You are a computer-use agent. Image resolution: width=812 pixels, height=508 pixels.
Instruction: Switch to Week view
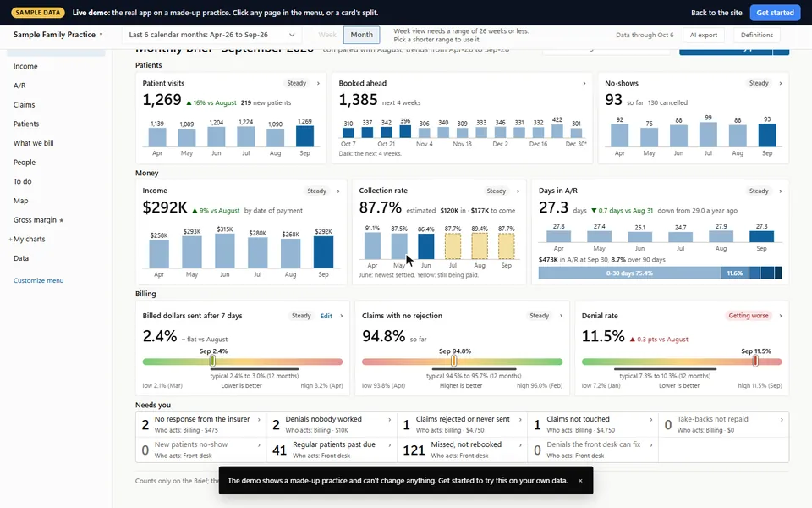pos(327,35)
